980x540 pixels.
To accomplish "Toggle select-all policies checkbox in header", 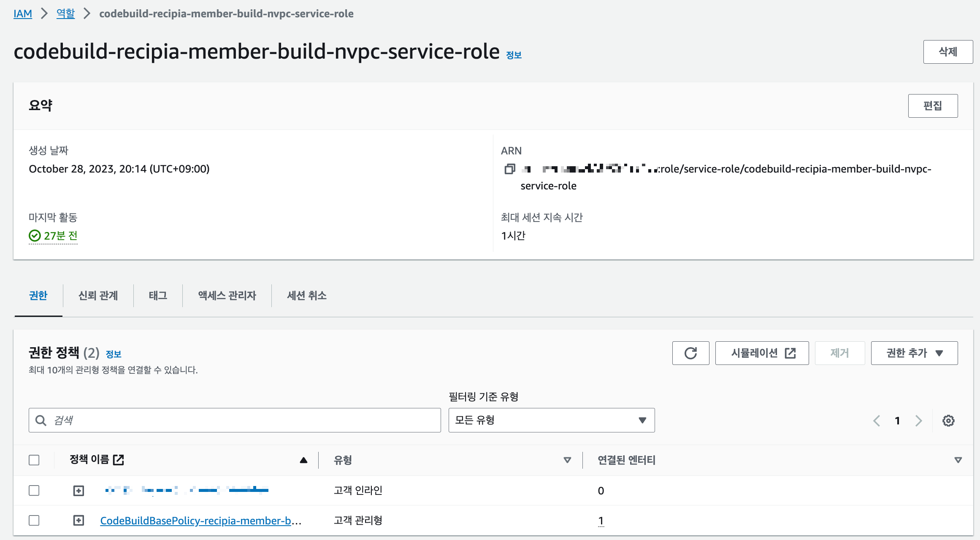I will tap(34, 460).
